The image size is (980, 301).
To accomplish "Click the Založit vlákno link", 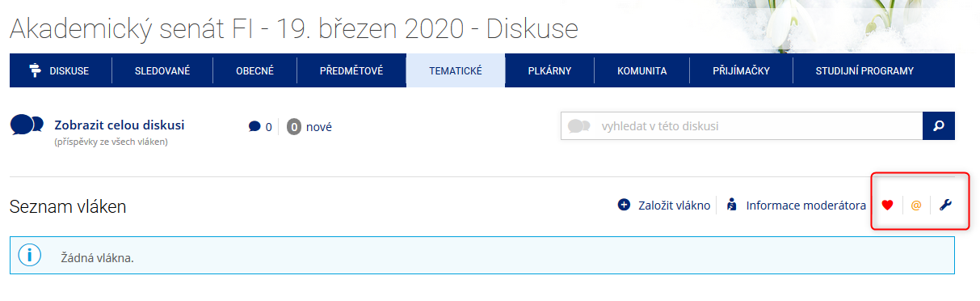I will tap(674, 206).
